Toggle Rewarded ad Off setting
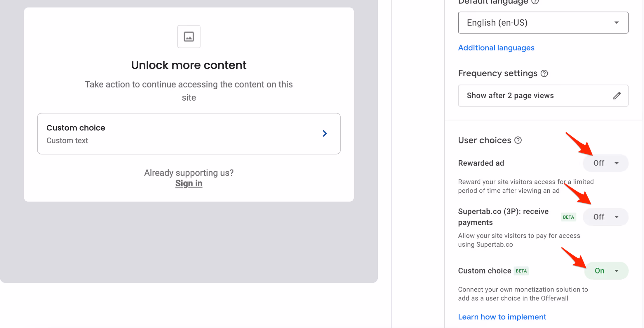The height and width of the screenshot is (328, 644). (x=605, y=163)
